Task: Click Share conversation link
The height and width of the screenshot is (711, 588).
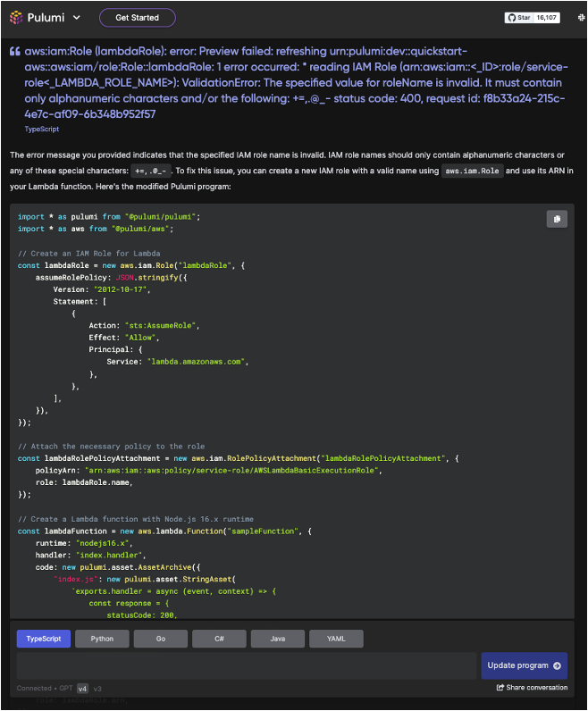Action: pos(532,688)
